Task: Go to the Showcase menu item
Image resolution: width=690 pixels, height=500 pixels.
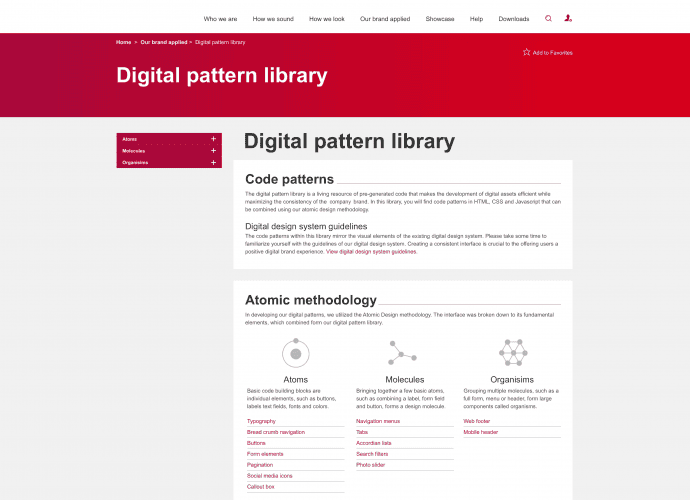Action: [x=440, y=19]
